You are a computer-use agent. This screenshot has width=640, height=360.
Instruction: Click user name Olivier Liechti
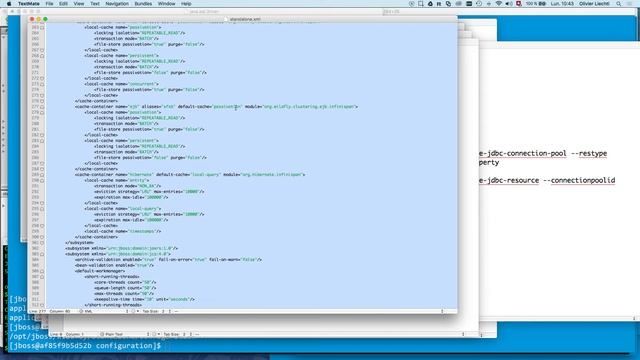coord(594,4)
